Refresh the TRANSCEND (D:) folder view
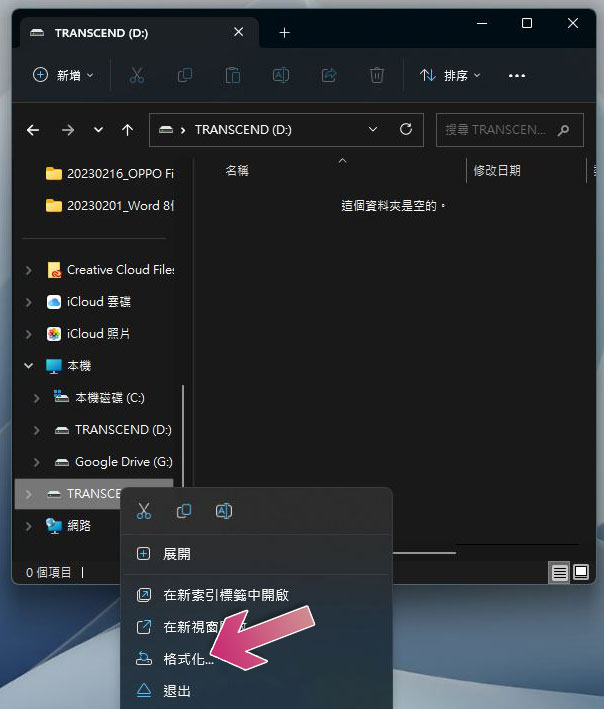 point(406,129)
